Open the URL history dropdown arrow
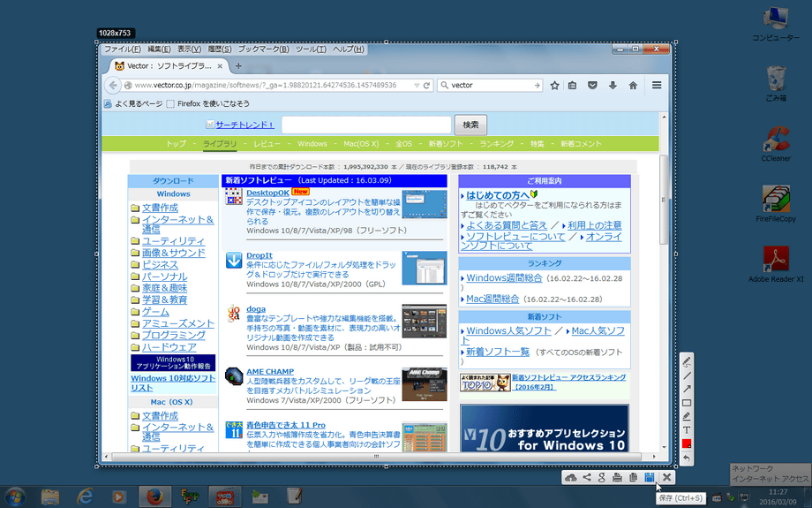This screenshot has height=508, width=812. (x=417, y=86)
